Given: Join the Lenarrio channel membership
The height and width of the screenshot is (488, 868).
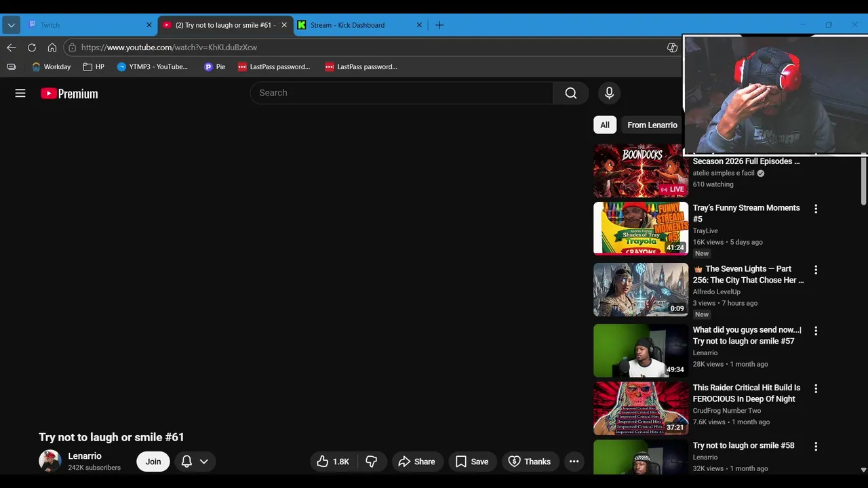Looking at the screenshot, I should point(153,462).
